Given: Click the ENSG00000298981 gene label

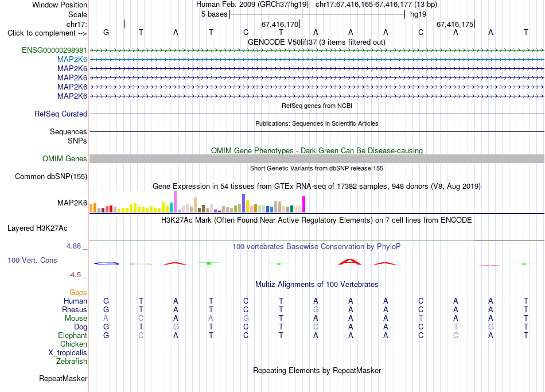Looking at the screenshot, I should click(x=54, y=50).
